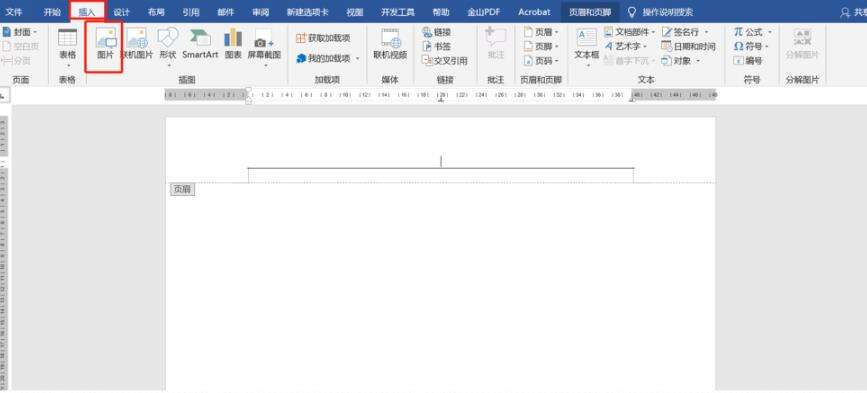Open the 表格 table dropdown

67,48
